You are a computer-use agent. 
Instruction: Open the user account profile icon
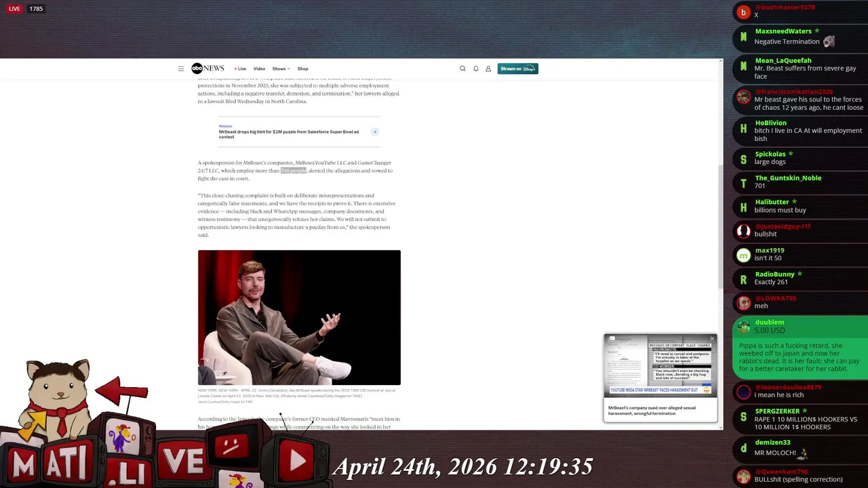[488, 68]
